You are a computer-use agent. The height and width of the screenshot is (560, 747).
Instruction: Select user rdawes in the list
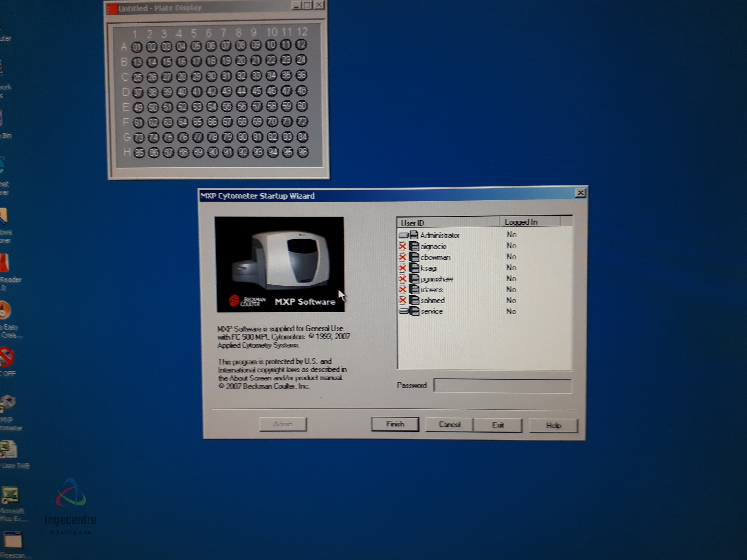coord(485,290)
